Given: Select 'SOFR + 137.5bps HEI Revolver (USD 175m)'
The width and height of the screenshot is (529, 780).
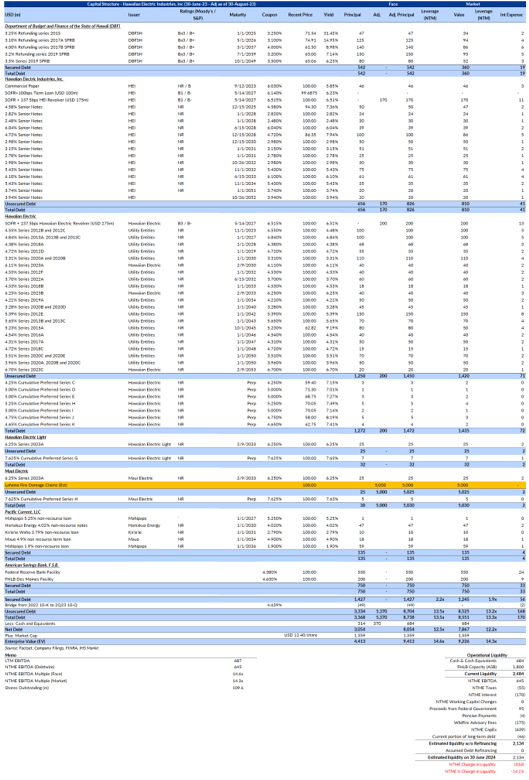Looking at the screenshot, I should click(x=46, y=100).
